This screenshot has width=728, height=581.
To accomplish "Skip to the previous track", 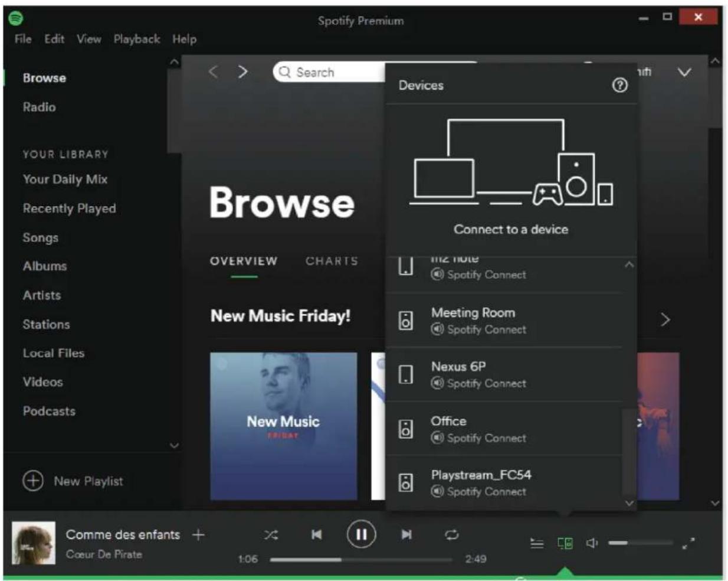I will (x=317, y=535).
